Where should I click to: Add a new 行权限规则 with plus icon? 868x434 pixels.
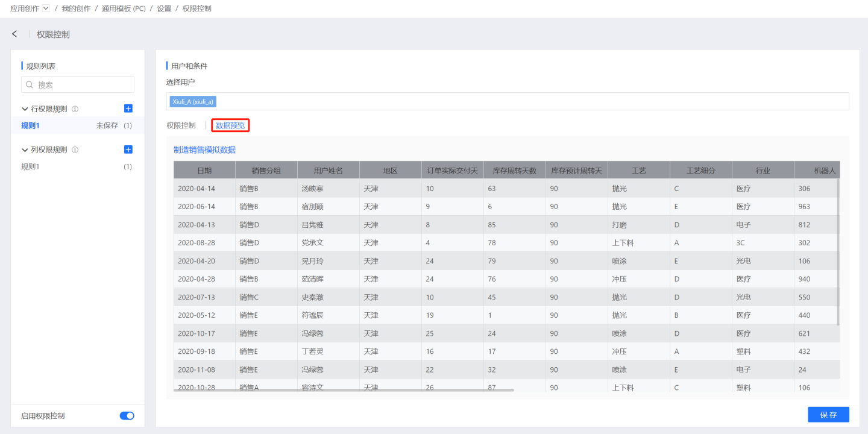pyautogui.click(x=128, y=108)
